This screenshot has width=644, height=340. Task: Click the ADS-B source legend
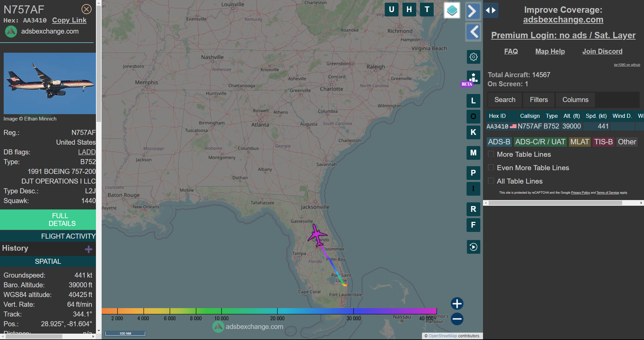[499, 142]
